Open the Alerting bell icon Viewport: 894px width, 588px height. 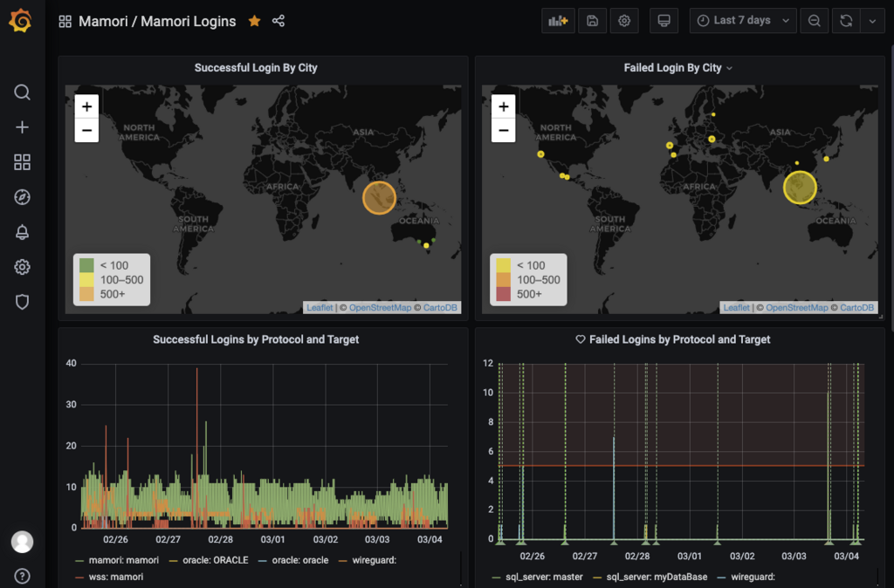(x=23, y=232)
